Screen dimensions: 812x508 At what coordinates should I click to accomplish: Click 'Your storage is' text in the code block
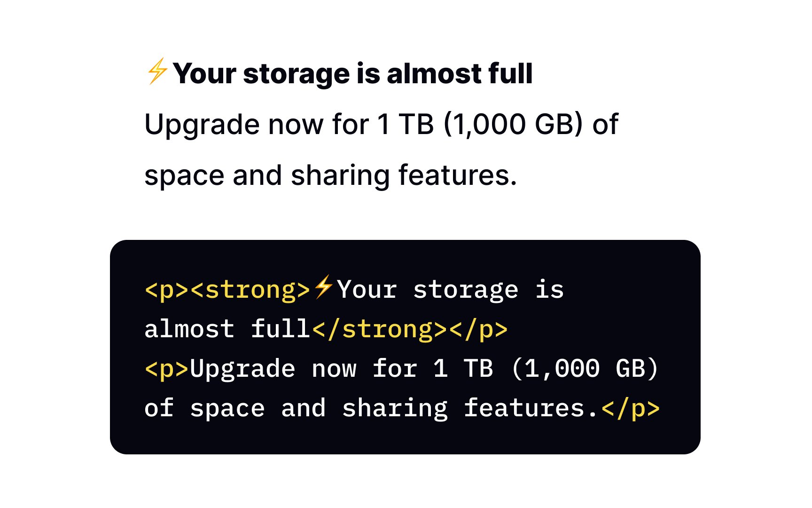(450, 290)
